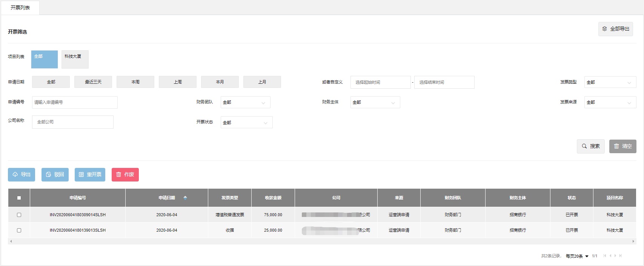
Task: Expand the 财务团队 dropdown
Action: coord(245,102)
